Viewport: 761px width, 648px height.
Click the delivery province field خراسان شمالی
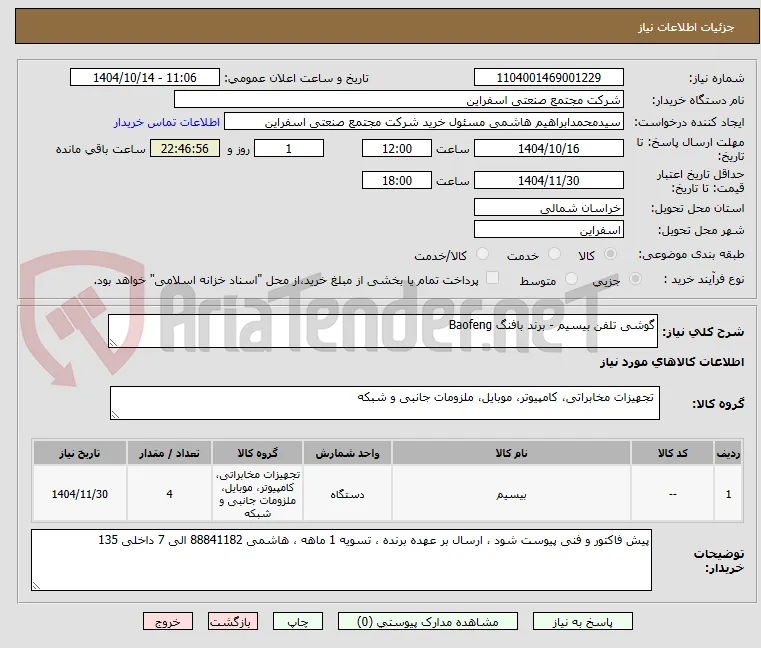548,208
